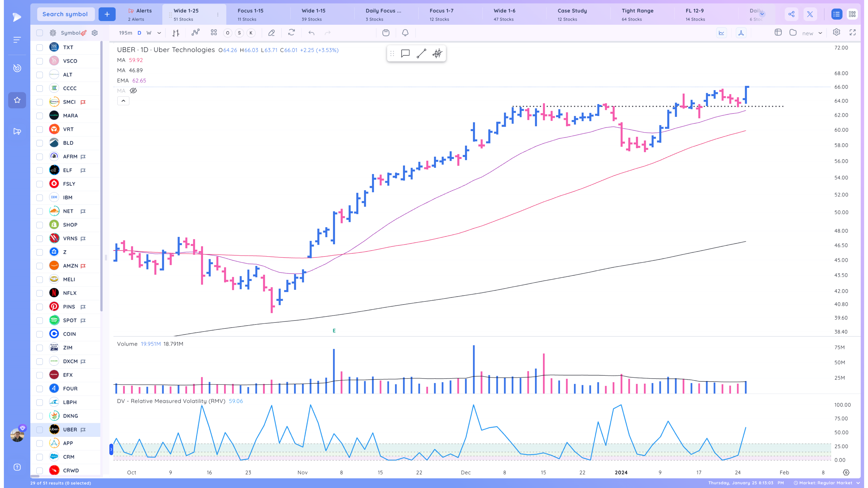Open the bar style chart type icon
Image resolution: width=868 pixels, height=488 pixels.
tap(176, 33)
